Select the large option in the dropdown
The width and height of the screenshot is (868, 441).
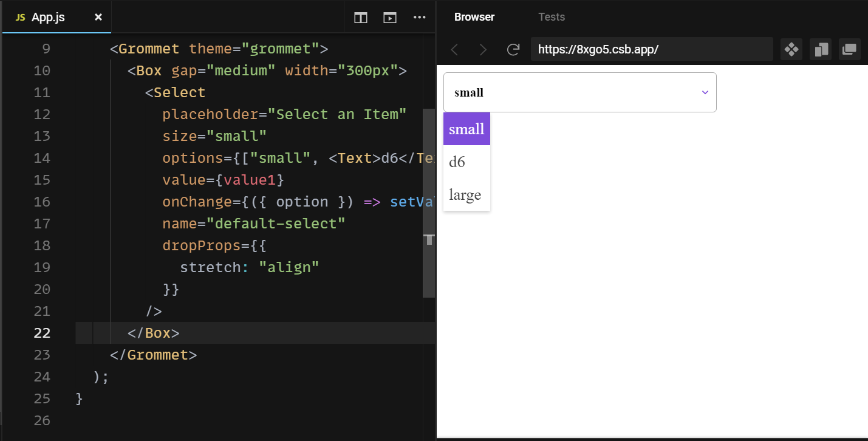tap(465, 194)
